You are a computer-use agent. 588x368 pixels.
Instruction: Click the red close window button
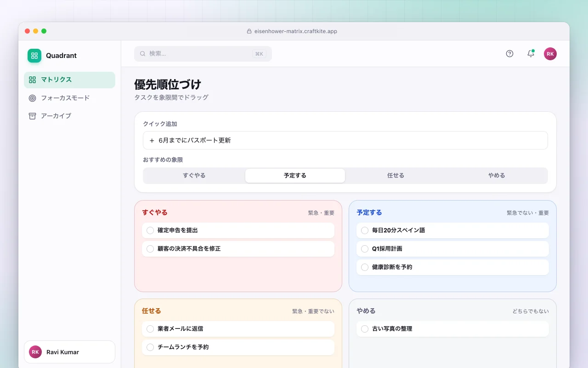click(28, 31)
